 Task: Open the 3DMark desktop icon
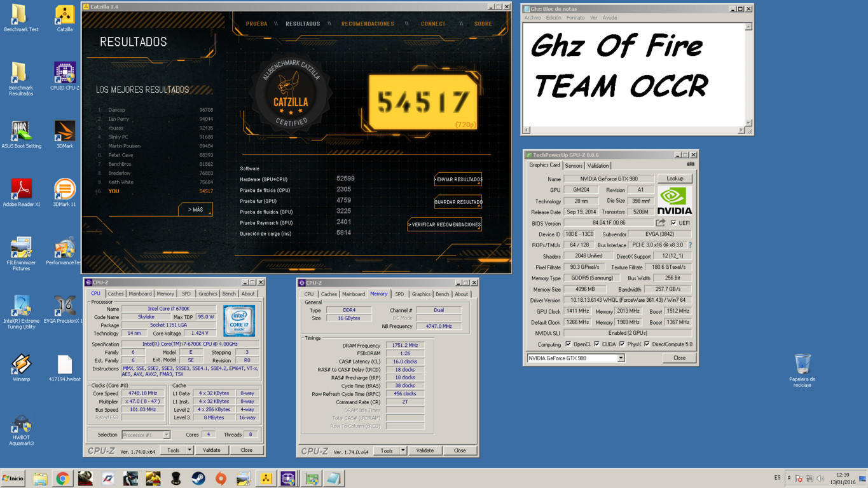click(64, 135)
